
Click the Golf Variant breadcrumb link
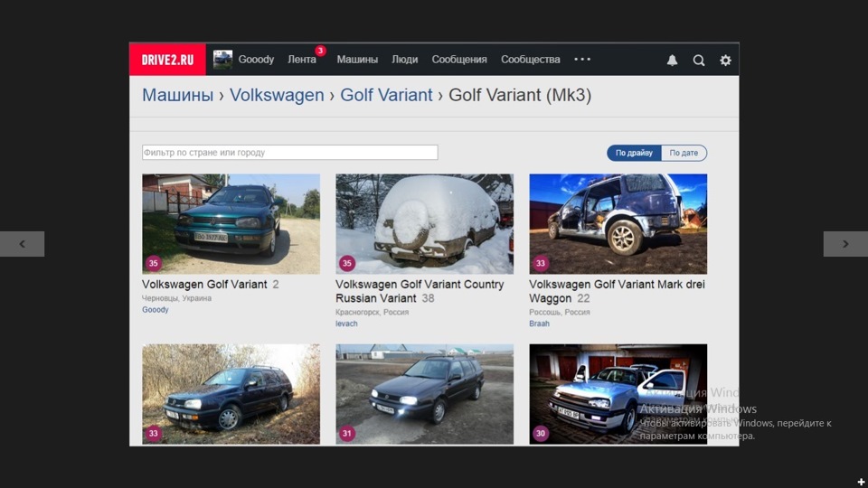pos(386,95)
